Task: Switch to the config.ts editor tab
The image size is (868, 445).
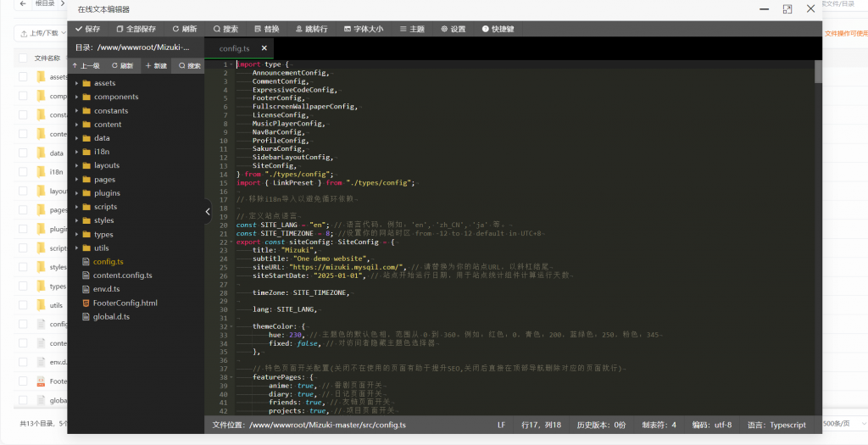Action: [x=234, y=48]
